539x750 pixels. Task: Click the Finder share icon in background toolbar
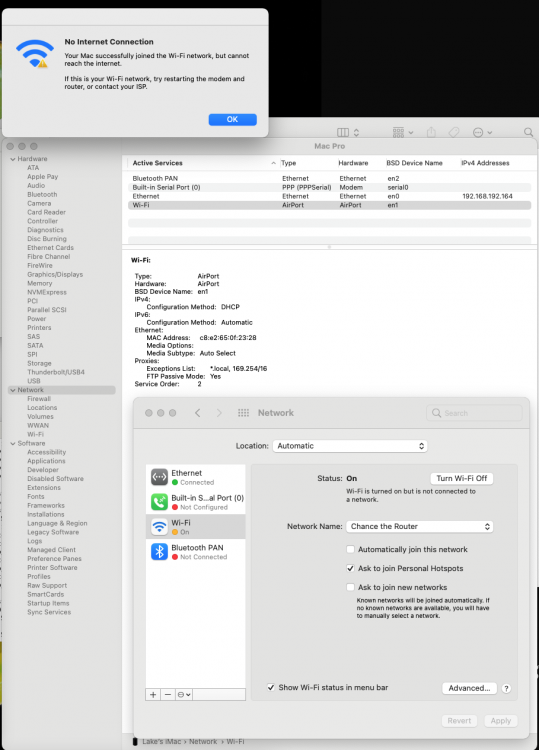pyautogui.click(x=431, y=132)
